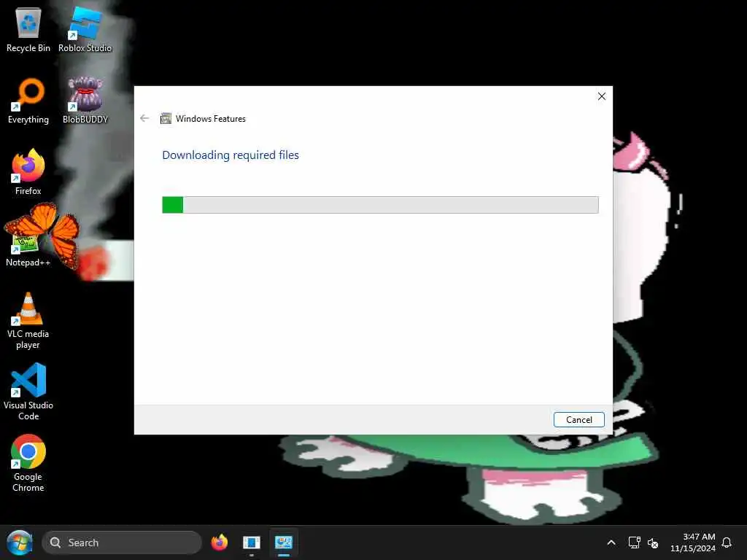
Task: Click the muted volume tray icon
Action: tap(653, 542)
